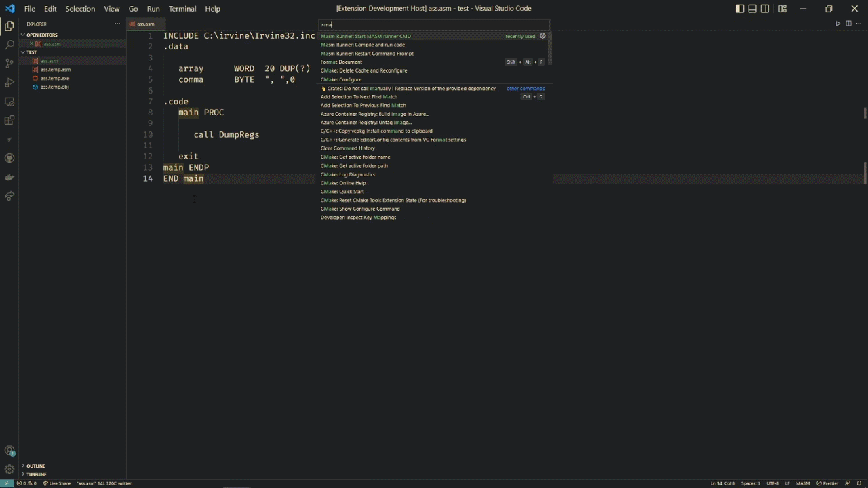Open the View menu
The height and width of the screenshot is (488, 868).
coord(112,9)
